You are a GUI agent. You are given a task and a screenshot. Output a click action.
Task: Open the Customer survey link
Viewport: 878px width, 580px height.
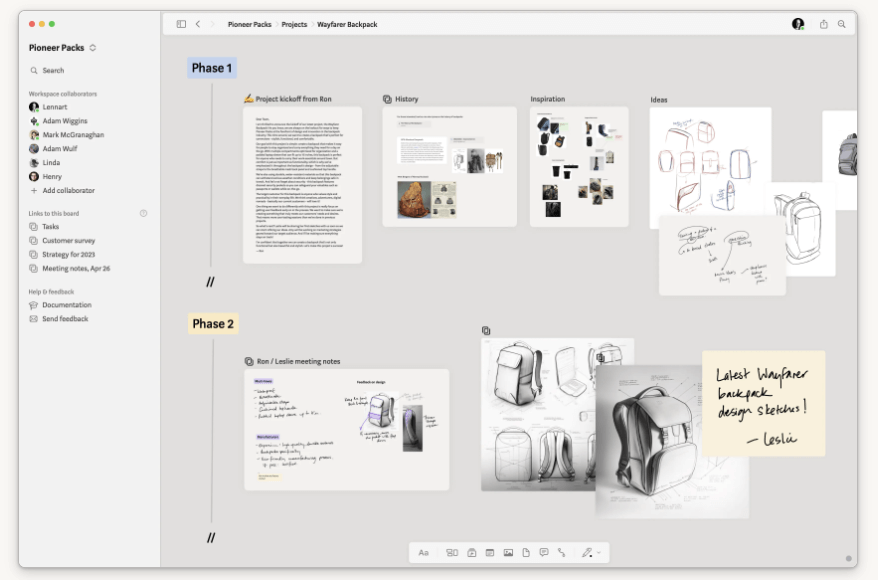62,241
